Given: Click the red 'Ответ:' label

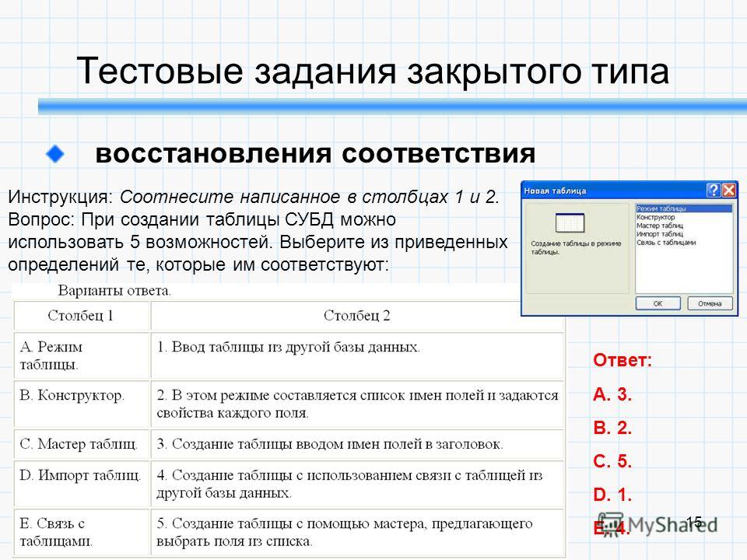Looking at the screenshot, I should click(x=622, y=360).
